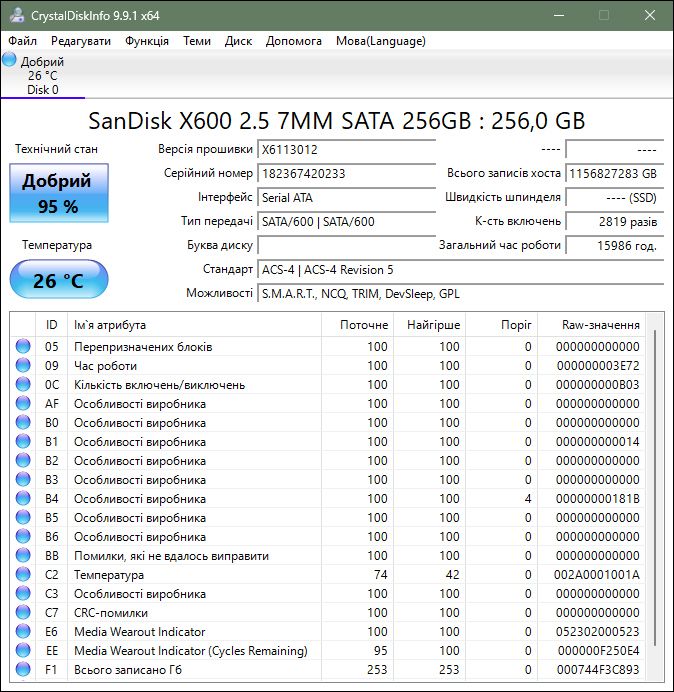674x692 pixels.
Task: Click status icon of attribute BB row
Action: tap(23, 555)
